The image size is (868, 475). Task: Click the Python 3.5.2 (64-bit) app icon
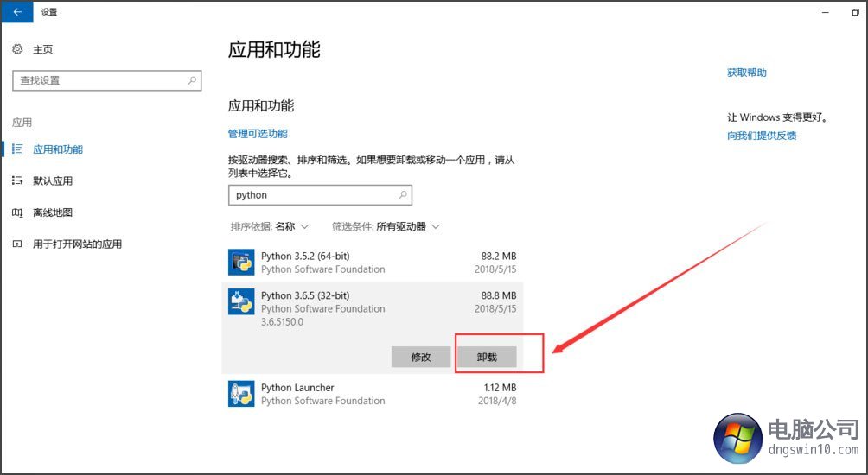241,262
